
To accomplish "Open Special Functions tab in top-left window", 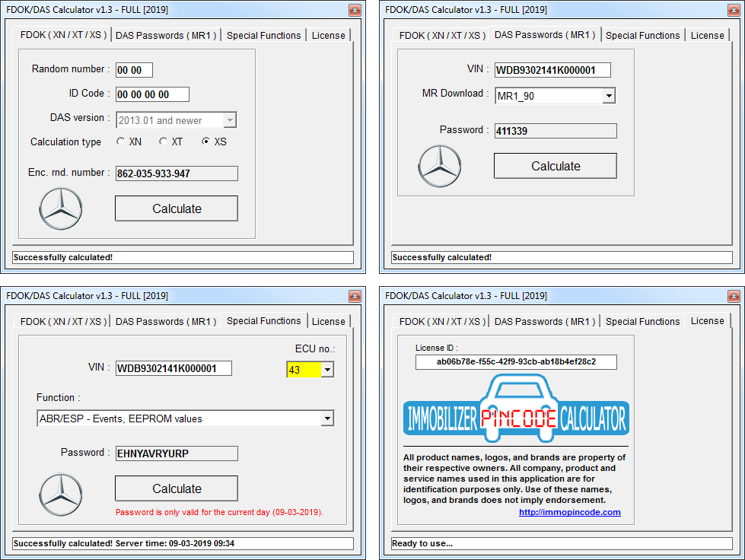I will (x=264, y=36).
